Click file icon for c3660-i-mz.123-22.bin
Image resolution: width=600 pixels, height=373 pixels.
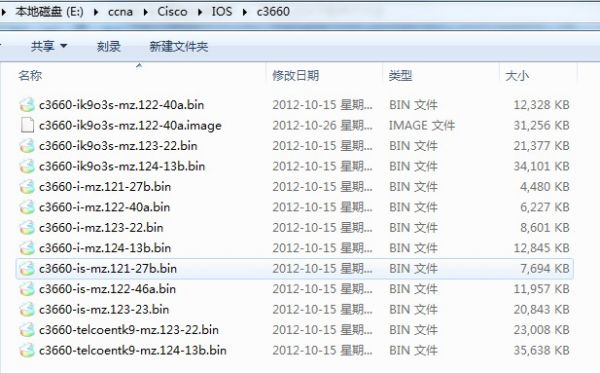pyautogui.click(x=27, y=228)
